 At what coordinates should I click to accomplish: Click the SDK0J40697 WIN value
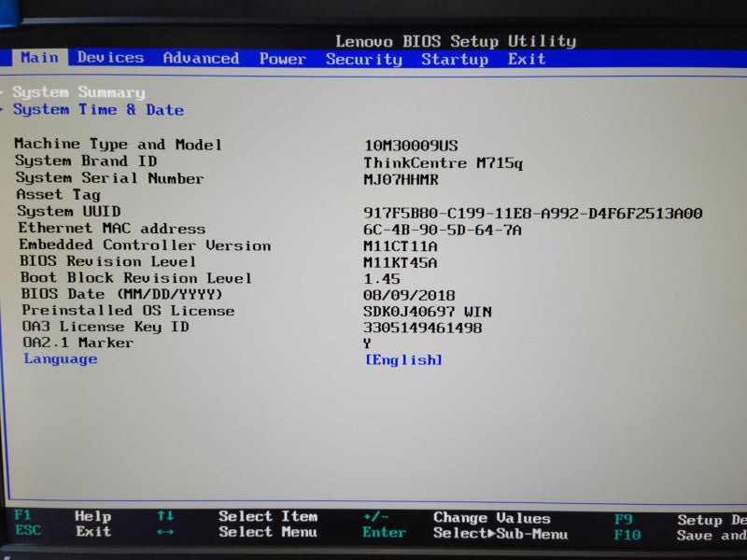[427, 312]
